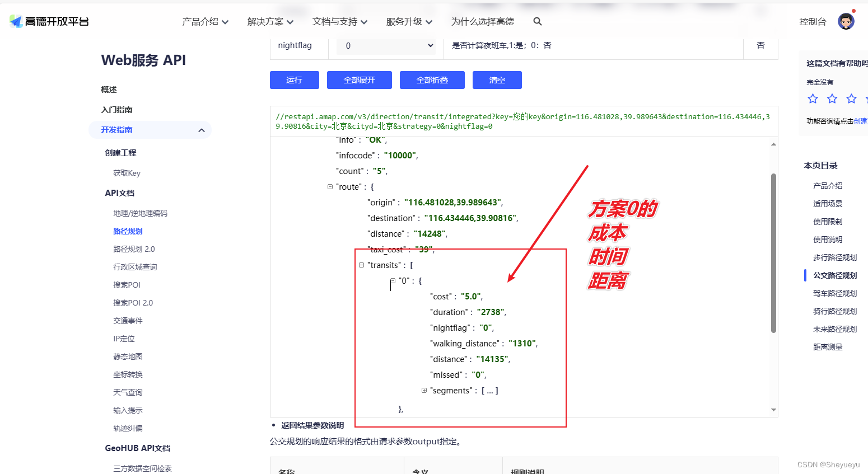Open 三方数据空间检索 doc
This screenshot has width=868, height=474.
click(x=142, y=468)
